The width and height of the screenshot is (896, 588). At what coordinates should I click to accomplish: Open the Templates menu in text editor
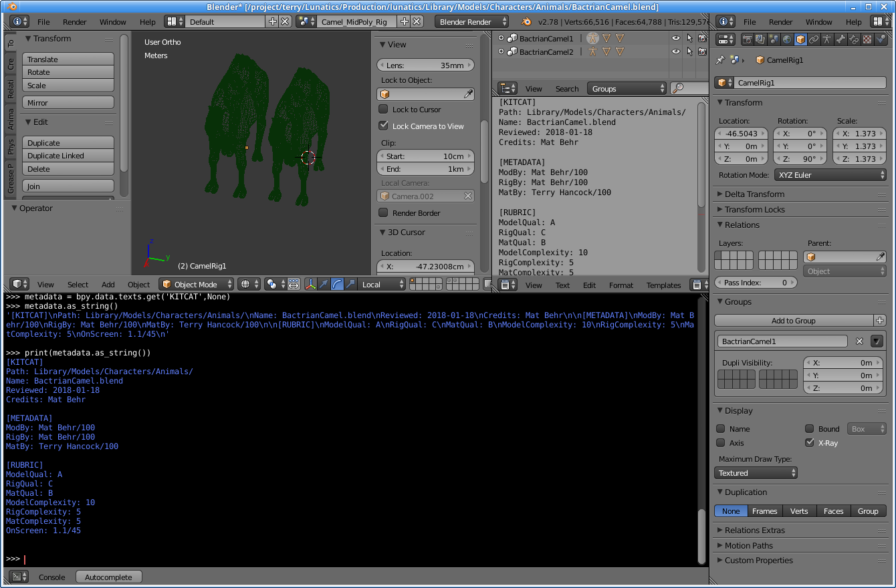point(663,285)
